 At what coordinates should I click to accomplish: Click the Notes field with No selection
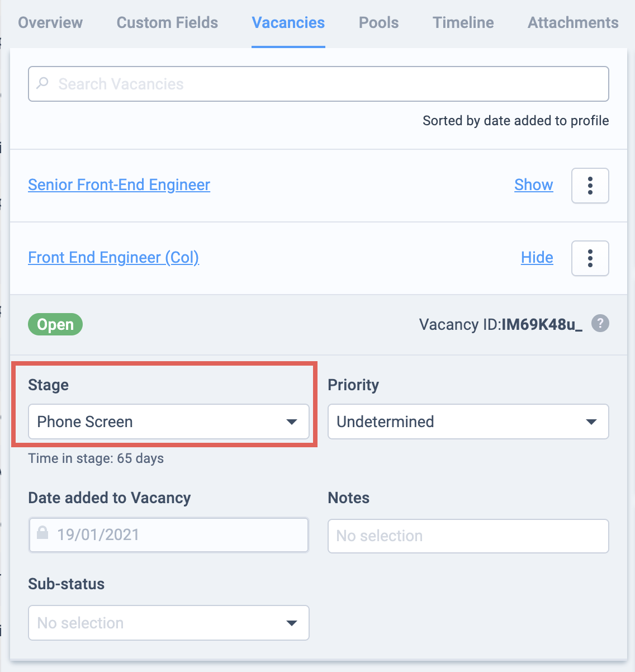click(x=468, y=536)
